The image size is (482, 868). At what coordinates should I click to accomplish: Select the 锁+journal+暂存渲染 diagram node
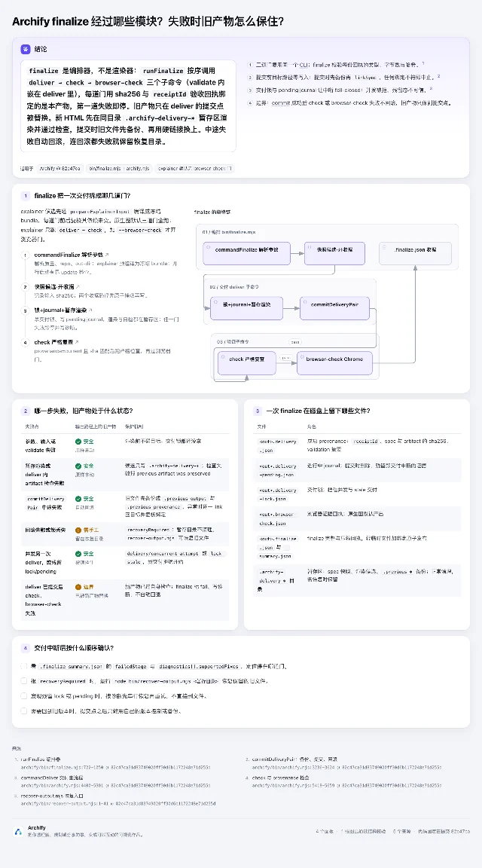pos(246,307)
